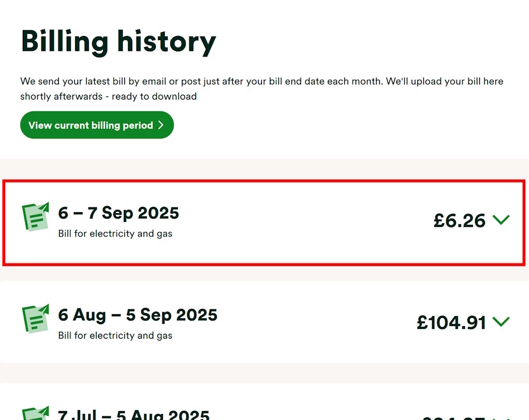The width and height of the screenshot is (529, 420).
Task: Click the partially visible amount in the bottom bill row
Action: (x=455, y=417)
